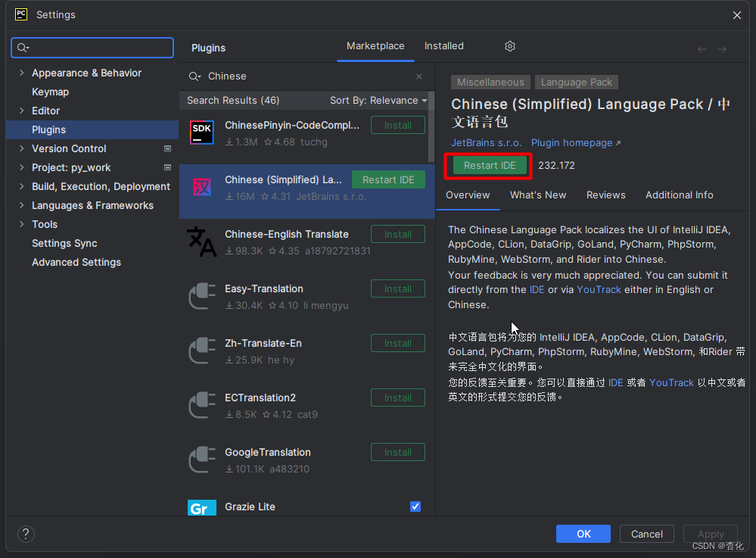Click the Miscellaneous tag
This screenshot has width=756, height=558.
tap(490, 83)
